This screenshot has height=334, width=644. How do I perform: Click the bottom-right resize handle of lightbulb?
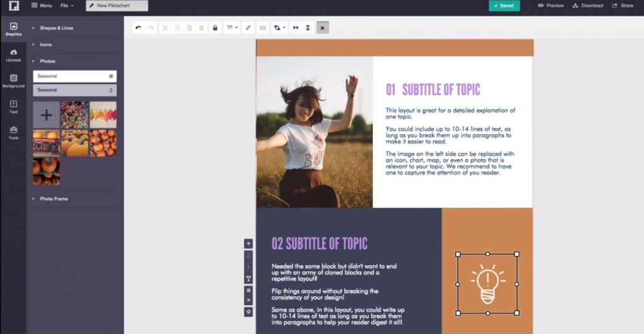click(517, 313)
